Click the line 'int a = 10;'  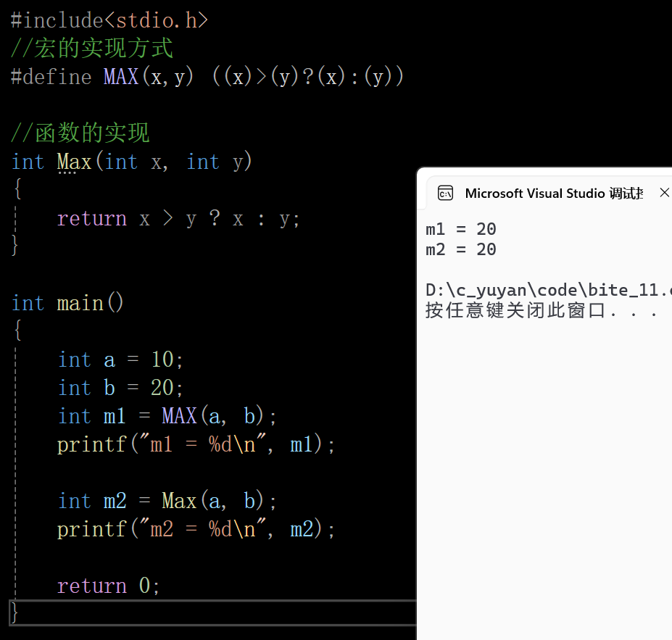(x=120, y=360)
